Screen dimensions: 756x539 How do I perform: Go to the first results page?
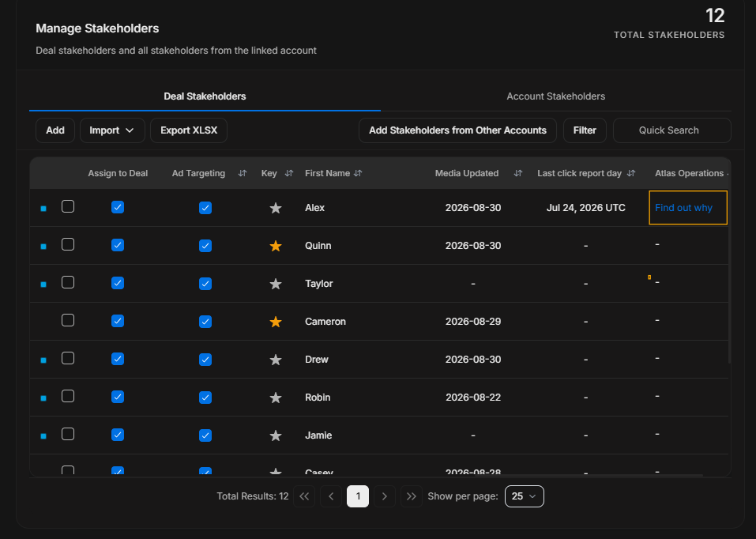point(304,496)
